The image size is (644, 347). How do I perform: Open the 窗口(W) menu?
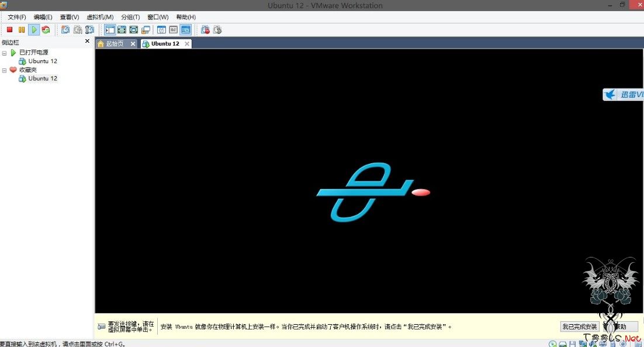tap(158, 17)
